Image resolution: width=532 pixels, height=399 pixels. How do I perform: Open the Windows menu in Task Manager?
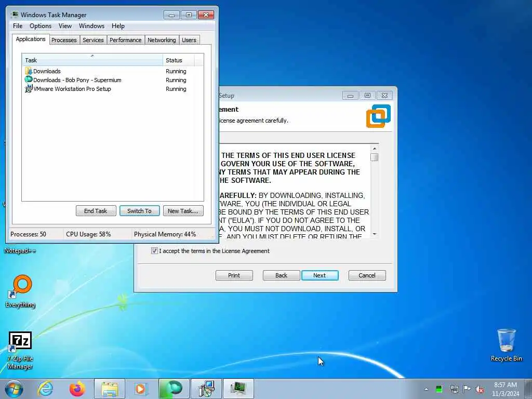point(91,26)
